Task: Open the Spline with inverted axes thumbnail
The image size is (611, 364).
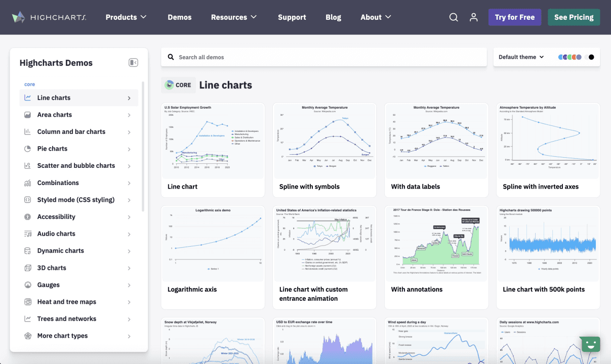Action: coord(548,141)
